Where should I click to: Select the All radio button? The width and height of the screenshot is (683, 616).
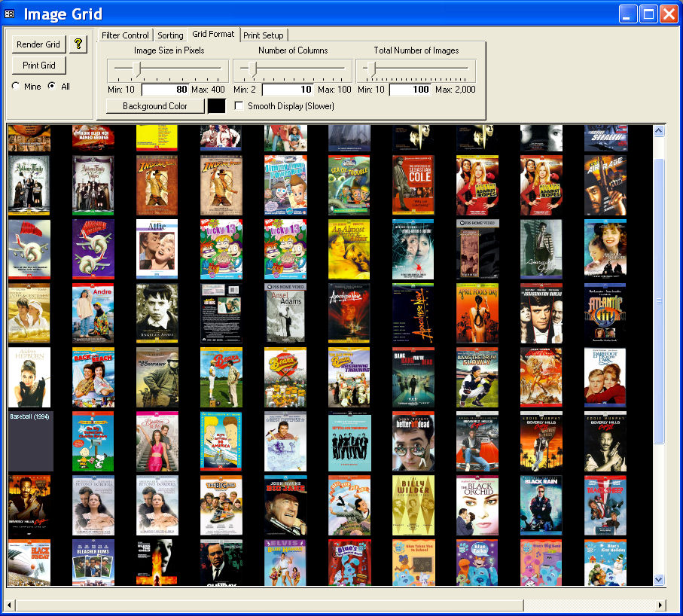(51, 87)
